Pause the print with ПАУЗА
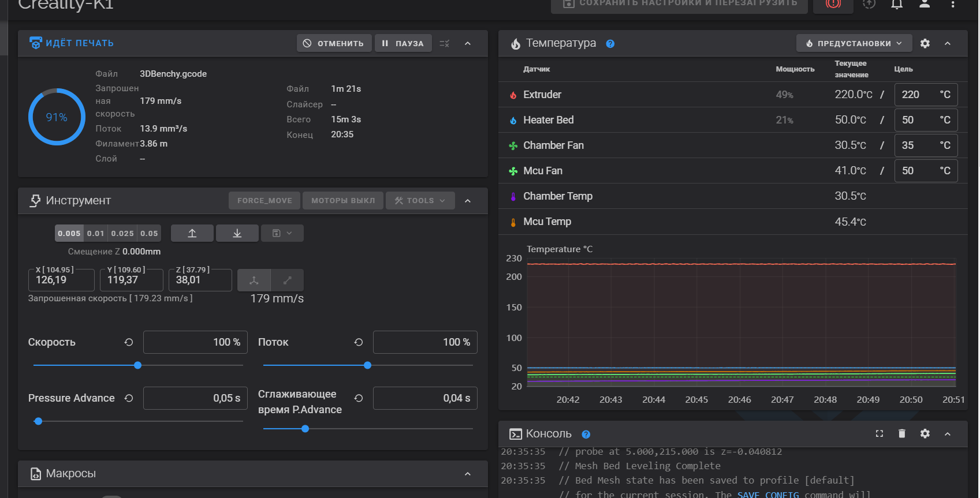Screen dimensions: 980x498 point(403,43)
